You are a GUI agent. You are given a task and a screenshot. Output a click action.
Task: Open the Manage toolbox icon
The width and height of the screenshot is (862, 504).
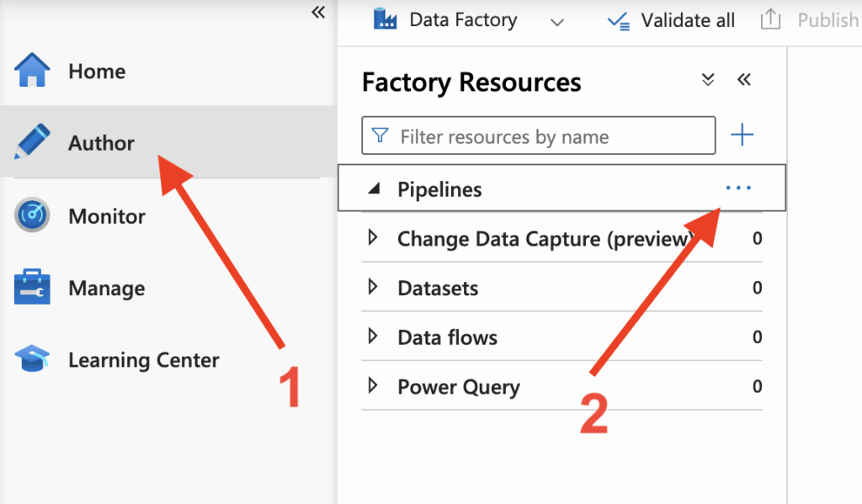click(x=32, y=287)
